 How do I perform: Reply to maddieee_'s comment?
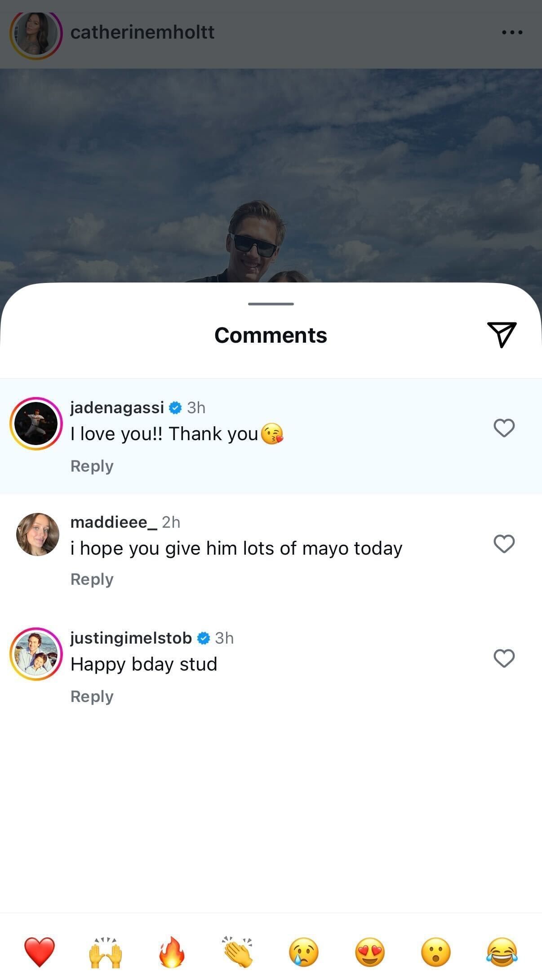(92, 579)
